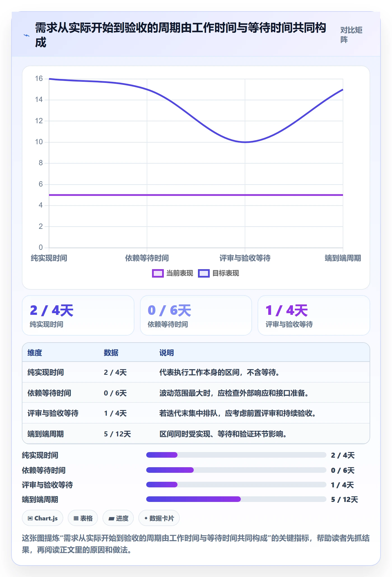The height and width of the screenshot is (577, 392).
Task: Click the 端到端周期 x-axis label on chart
Action: (x=343, y=258)
